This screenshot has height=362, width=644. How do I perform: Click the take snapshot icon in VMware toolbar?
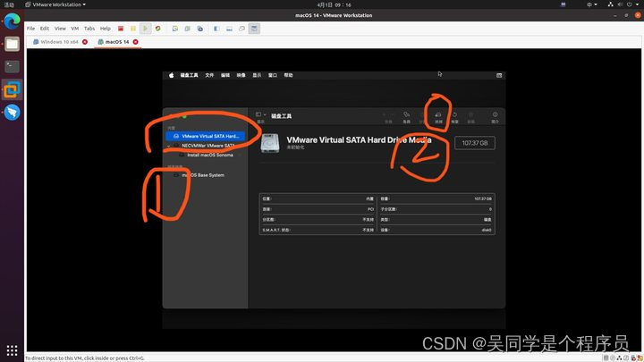click(175, 29)
